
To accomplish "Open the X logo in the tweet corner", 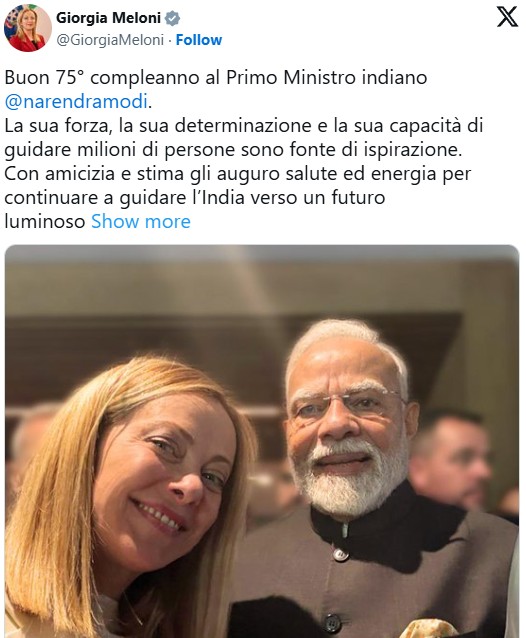I will coord(507,17).
